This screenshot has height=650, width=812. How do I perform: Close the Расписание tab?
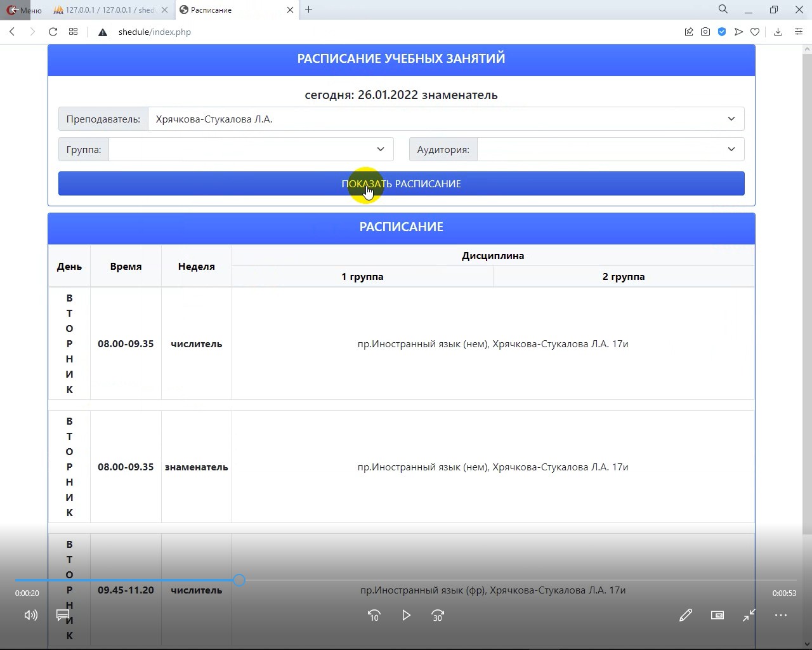click(290, 10)
